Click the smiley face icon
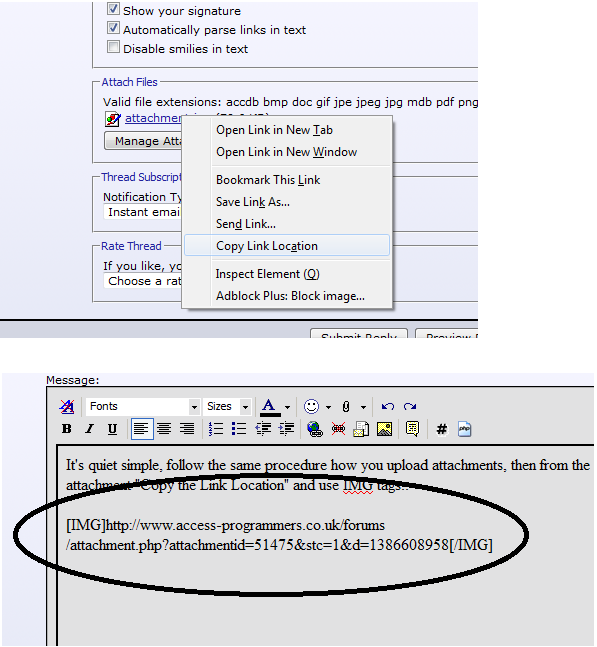The width and height of the screenshot is (597, 647). click(311, 406)
